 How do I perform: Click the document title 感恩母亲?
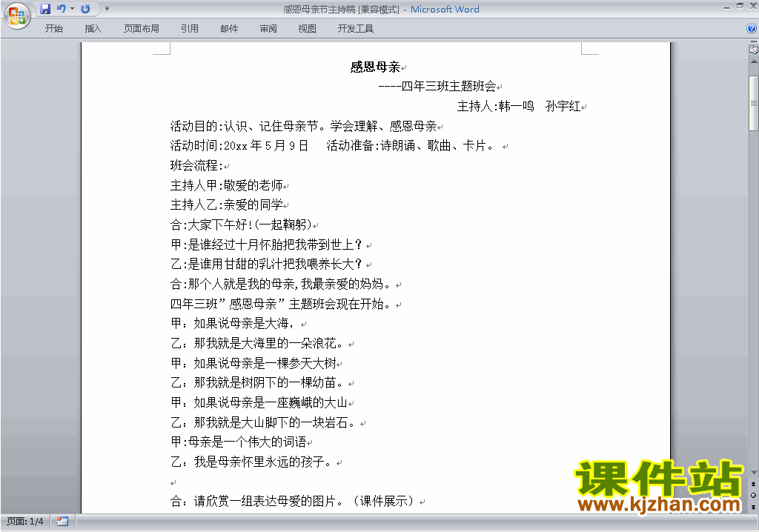[375, 67]
